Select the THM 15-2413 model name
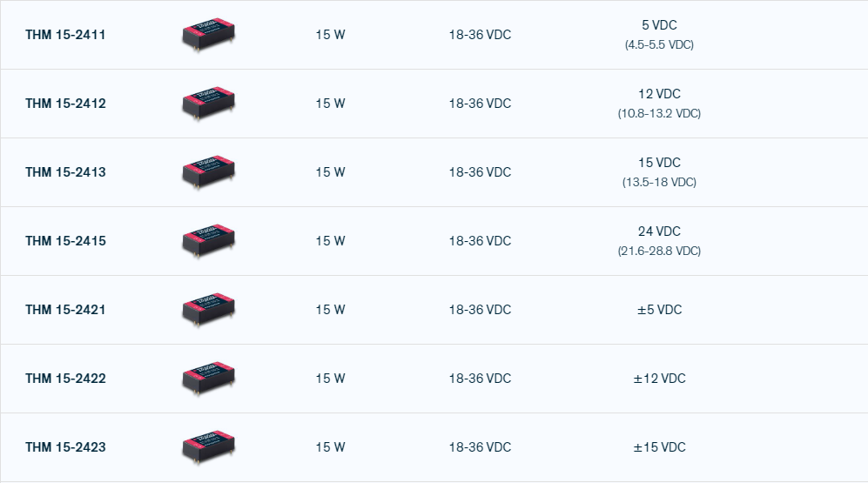 tap(65, 172)
